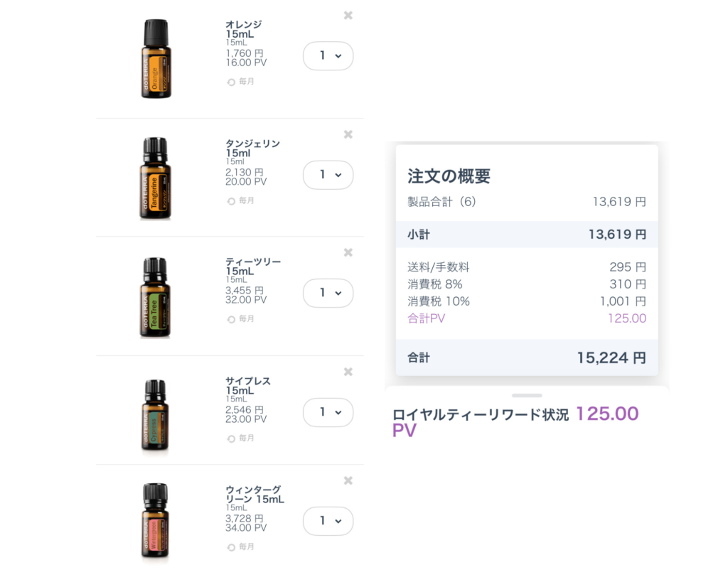This screenshot has height=582, width=728.
Task: Open the quantity dropdown for タンジェリン 15ml
Action: click(328, 174)
